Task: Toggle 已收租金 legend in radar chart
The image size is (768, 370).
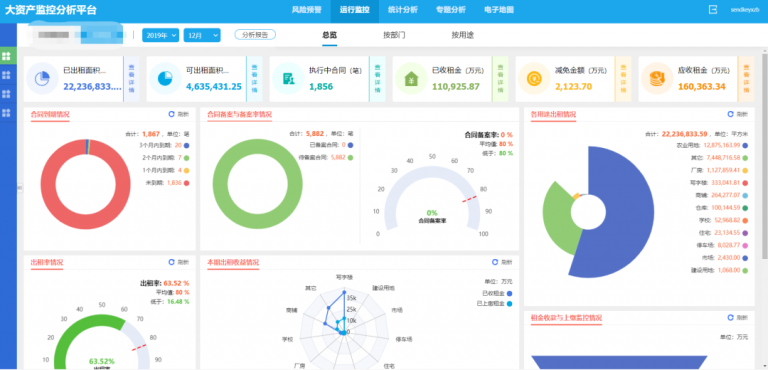Action: click(497, 294)
